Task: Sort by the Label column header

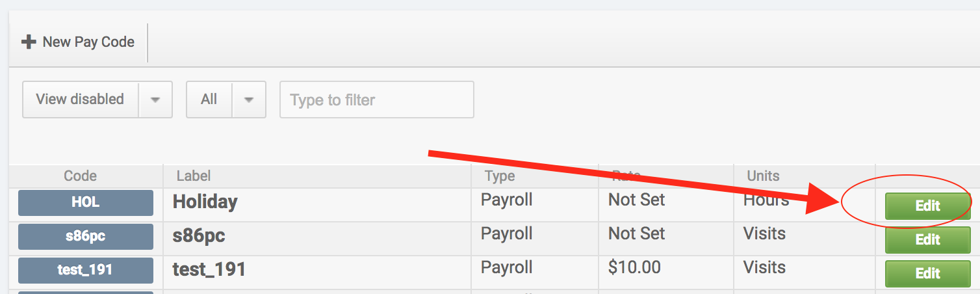Action: pos(194,176)
